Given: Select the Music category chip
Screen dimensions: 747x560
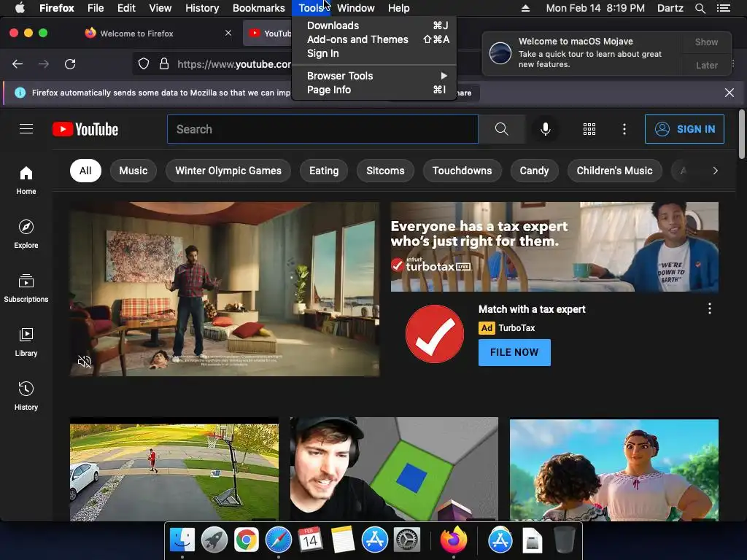Looking at the screenshot, I should [x=133, y=171].
